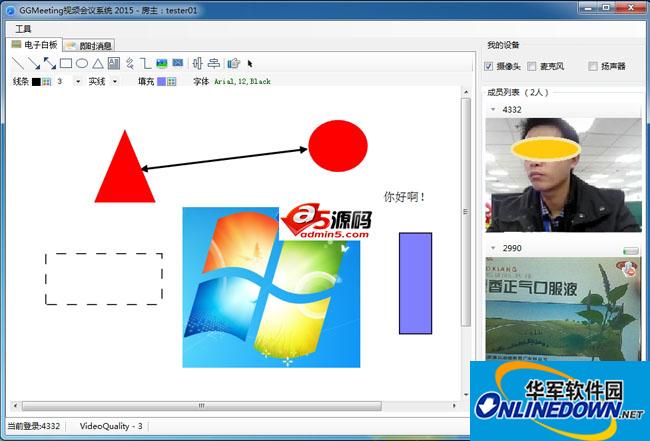This screenshot has width=650, height=441.
Task: Click the VideoQuality - 3 status text
Action: (111, 426)
